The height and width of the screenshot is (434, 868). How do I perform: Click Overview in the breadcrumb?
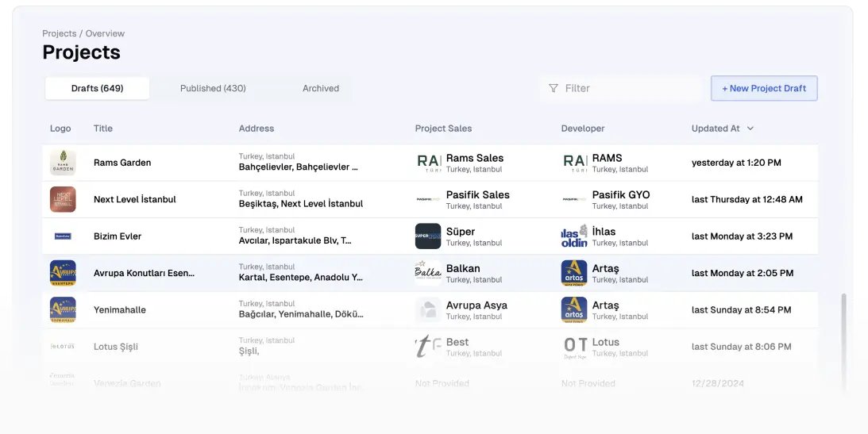coord(105,34)
